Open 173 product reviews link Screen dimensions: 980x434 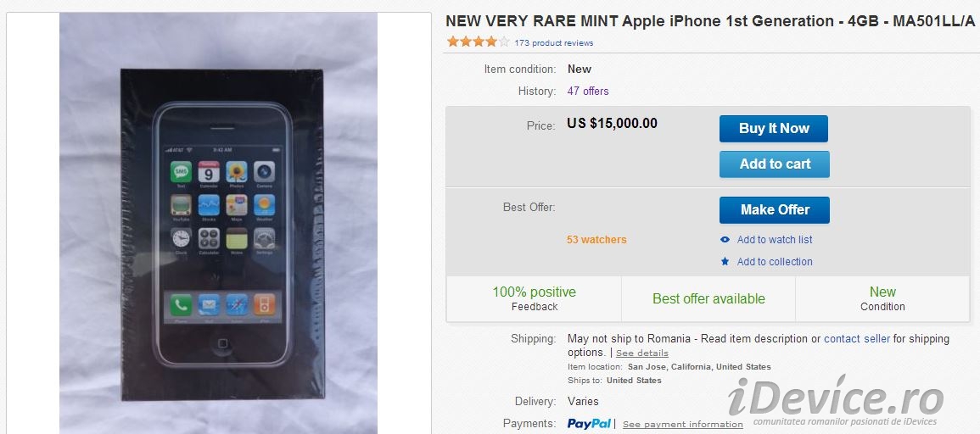pyautogui.click(x=554, y=42)
